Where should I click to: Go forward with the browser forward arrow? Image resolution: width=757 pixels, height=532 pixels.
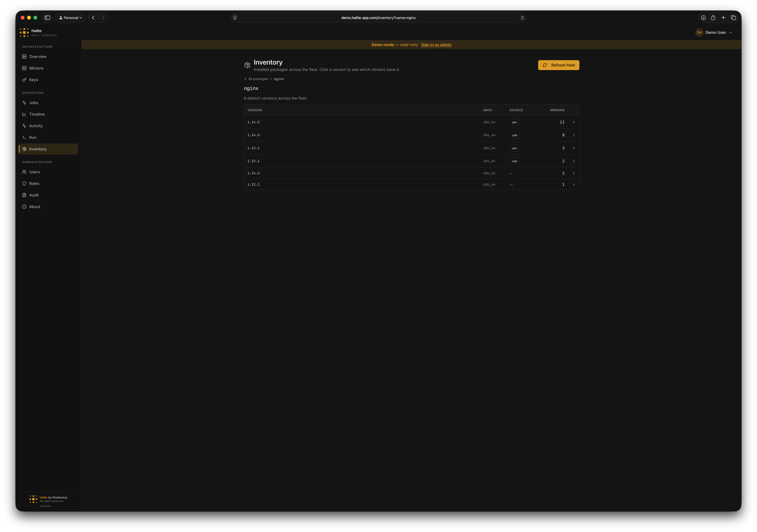click(103, 18)
